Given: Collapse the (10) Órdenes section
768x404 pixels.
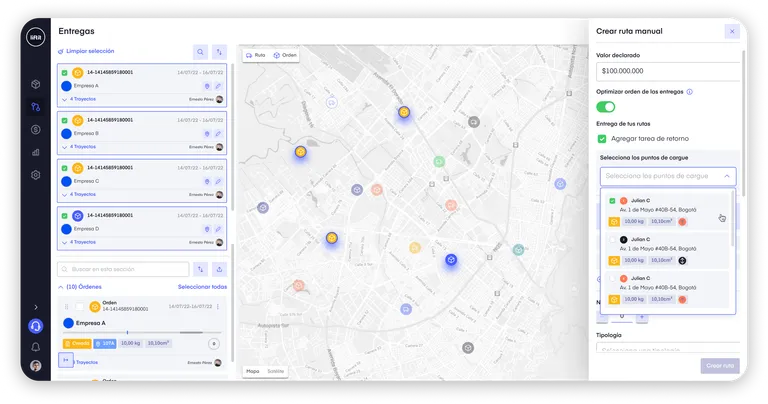Looking at the screenshot, I should click(x=59, y=287).
